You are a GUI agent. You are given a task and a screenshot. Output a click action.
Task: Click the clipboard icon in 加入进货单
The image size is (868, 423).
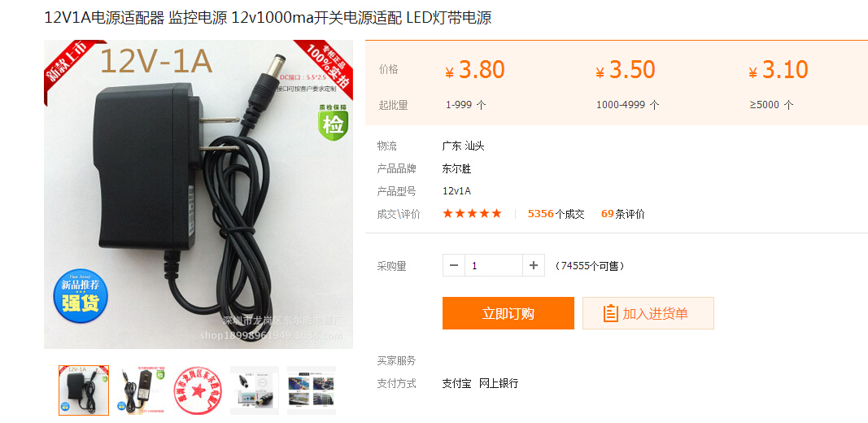point(610,313)
